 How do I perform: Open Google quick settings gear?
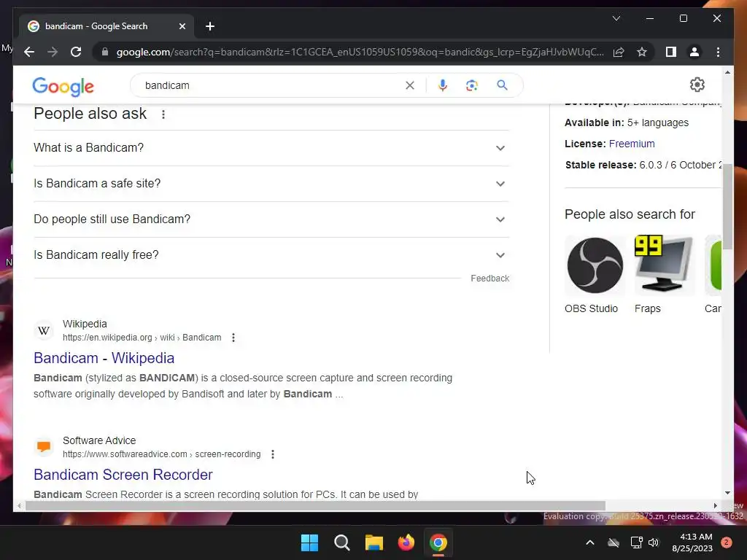(697, 85)
